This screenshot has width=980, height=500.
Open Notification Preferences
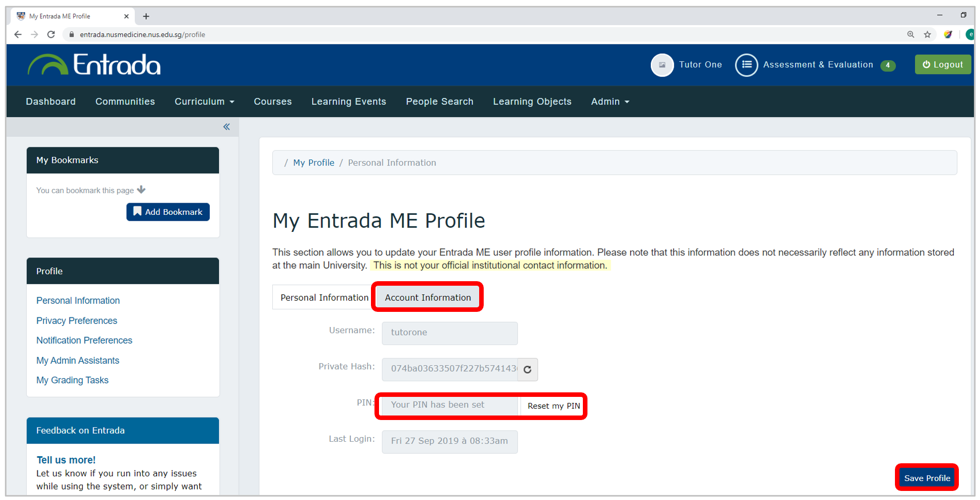click(84, 341)
